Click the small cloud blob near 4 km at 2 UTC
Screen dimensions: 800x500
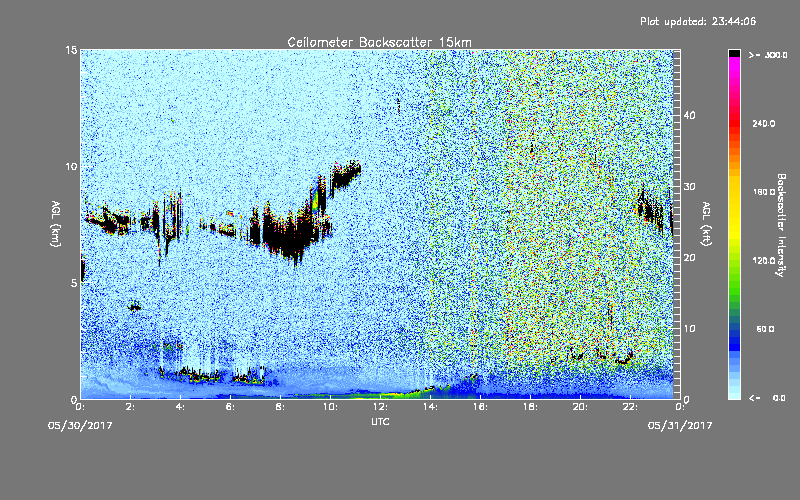134,307
